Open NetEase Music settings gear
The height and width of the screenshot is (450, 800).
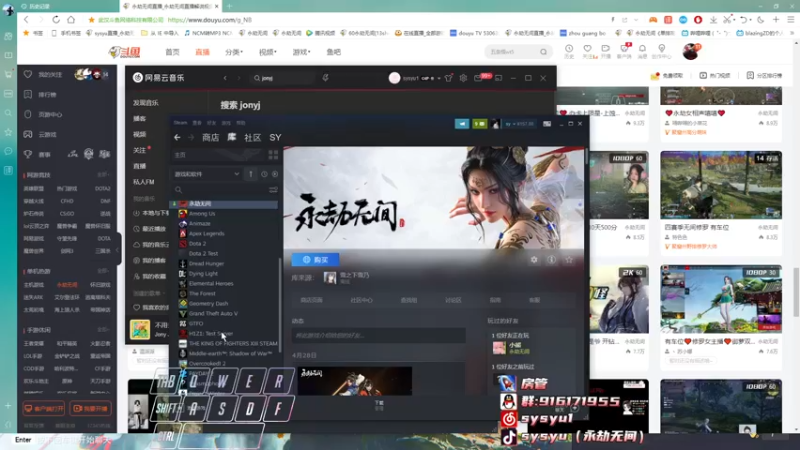pyautogui.click(x=463, y=78)
